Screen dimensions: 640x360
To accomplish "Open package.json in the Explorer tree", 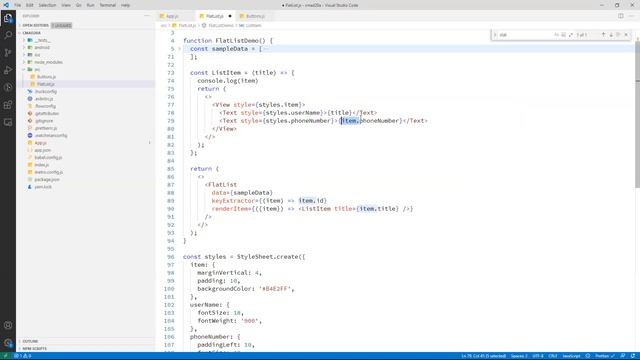I will pos(47,179).
